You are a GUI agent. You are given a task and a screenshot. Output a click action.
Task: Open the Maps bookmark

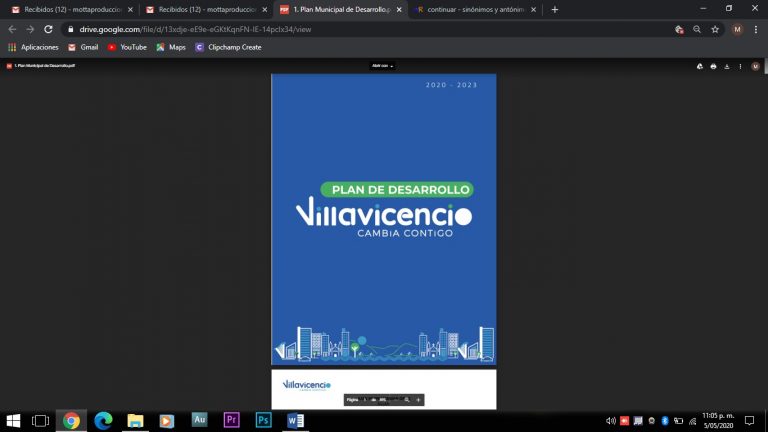coord(171,48)
